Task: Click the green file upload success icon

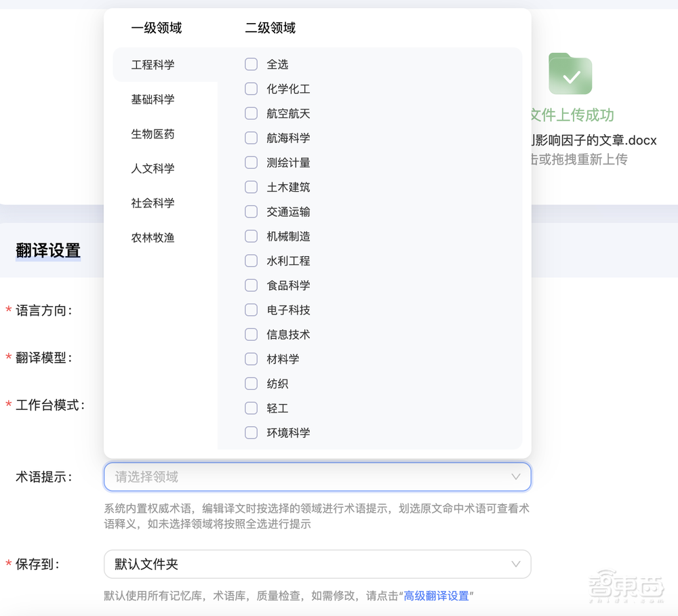Action: (570, 75)
